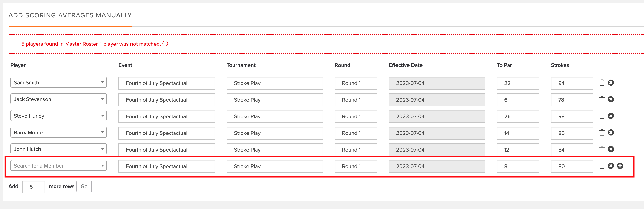Click info icon beside roster match message
This screenshot has height=209, width=644.
[165, 44]
